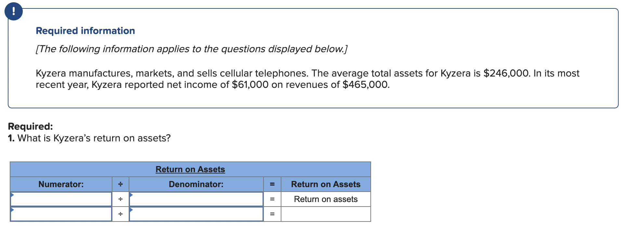This screenshot has height=227, width=644.
Task: Select the Numerator column header
Action: (x=61, y=184)
